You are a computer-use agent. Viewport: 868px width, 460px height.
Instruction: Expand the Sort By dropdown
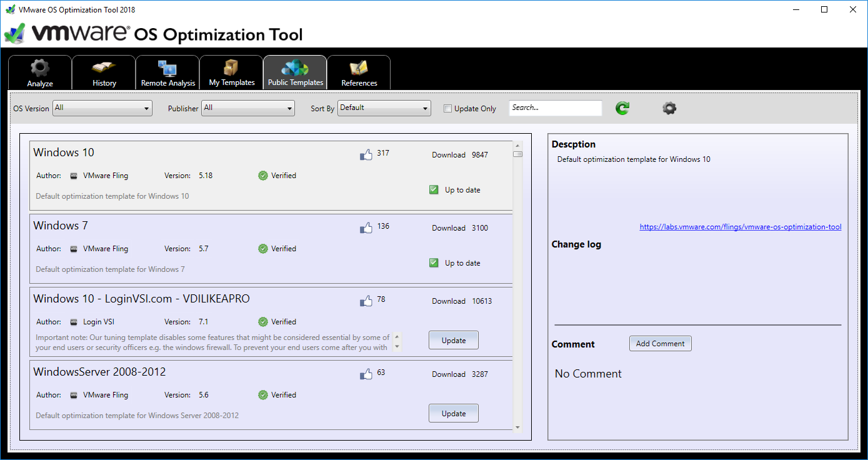pos(384,108)
